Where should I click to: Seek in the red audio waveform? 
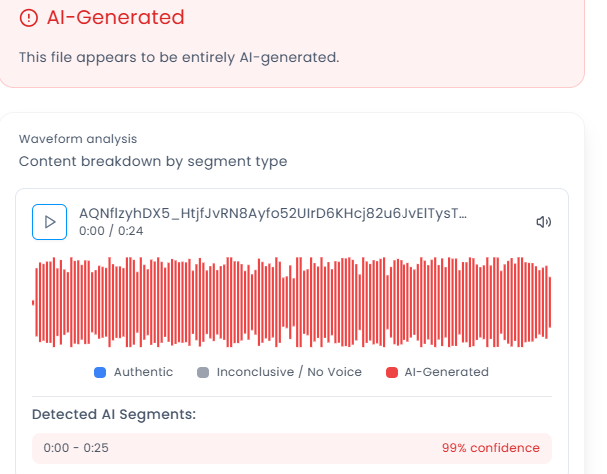tap(291, 302)
